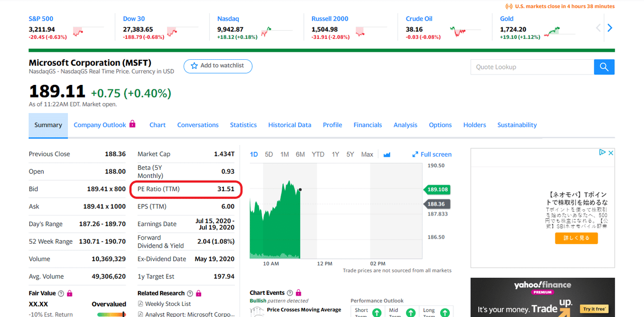The width and height of the screenshot is (644, 317).
Task: Switch to the Profile tab
Action: (333, 125)
